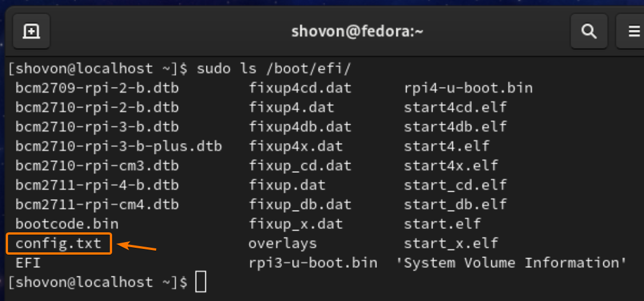The image size is (644, 301).
Task: Click the EFI directory entry
Action: [x=29, y=263]
